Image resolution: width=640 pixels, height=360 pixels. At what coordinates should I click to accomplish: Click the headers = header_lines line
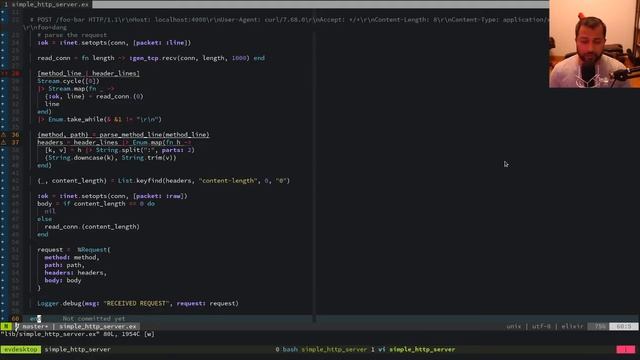point(114,142)
